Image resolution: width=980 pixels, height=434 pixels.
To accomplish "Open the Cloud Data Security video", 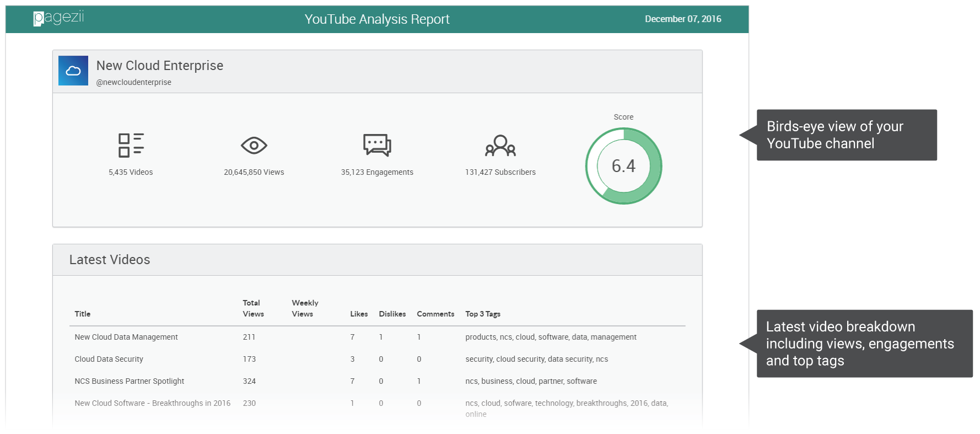I will pyautogui.click(x=109, y=359).
